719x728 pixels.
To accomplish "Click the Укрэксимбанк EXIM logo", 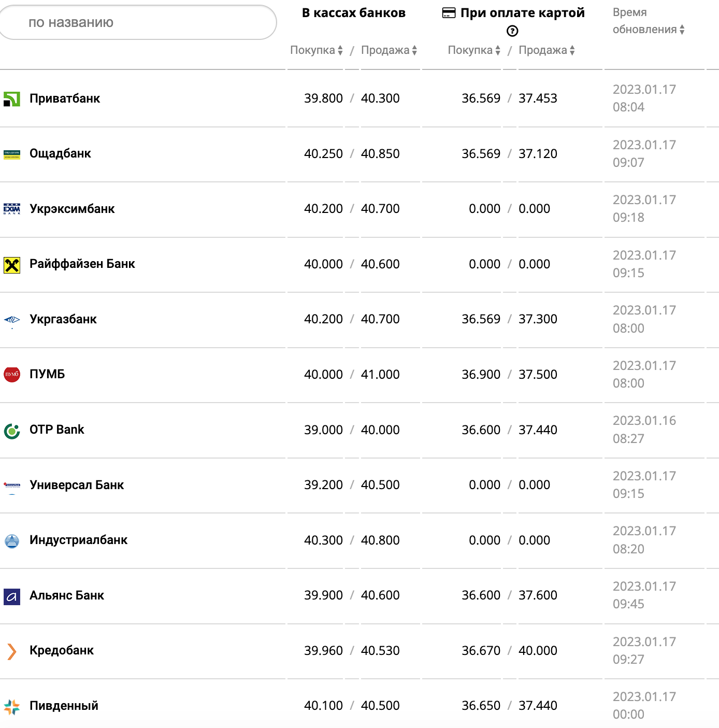I will click(12, 209).
